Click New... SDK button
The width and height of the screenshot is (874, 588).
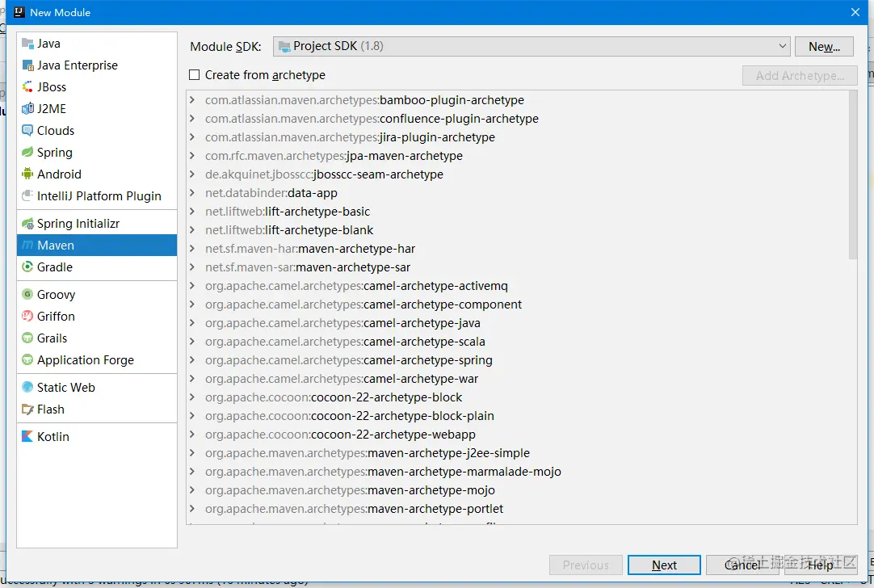click(x=824, y=46)
